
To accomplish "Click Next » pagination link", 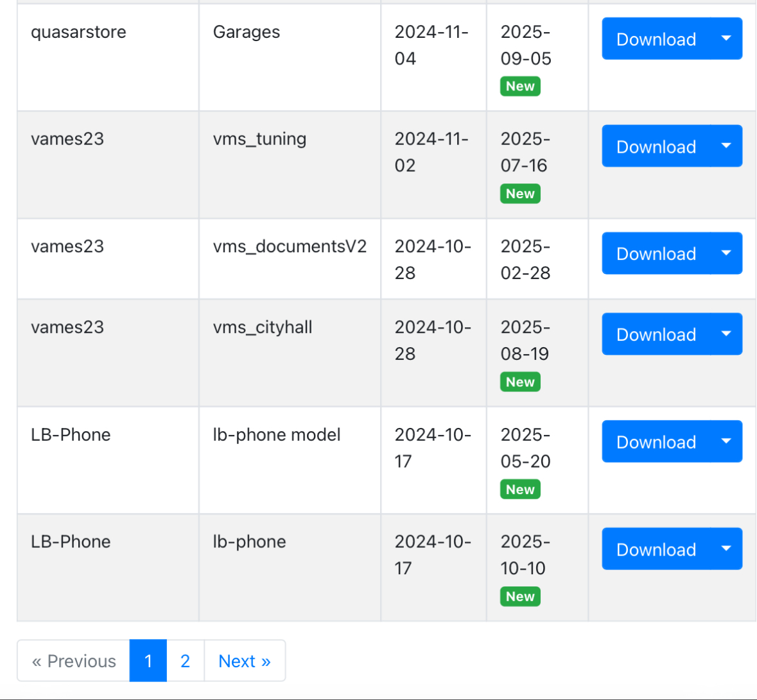I will coord(245,660).
